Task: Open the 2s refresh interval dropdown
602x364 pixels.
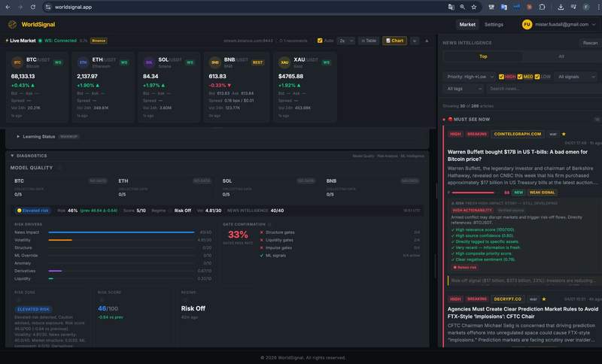Action: point(345,41)
